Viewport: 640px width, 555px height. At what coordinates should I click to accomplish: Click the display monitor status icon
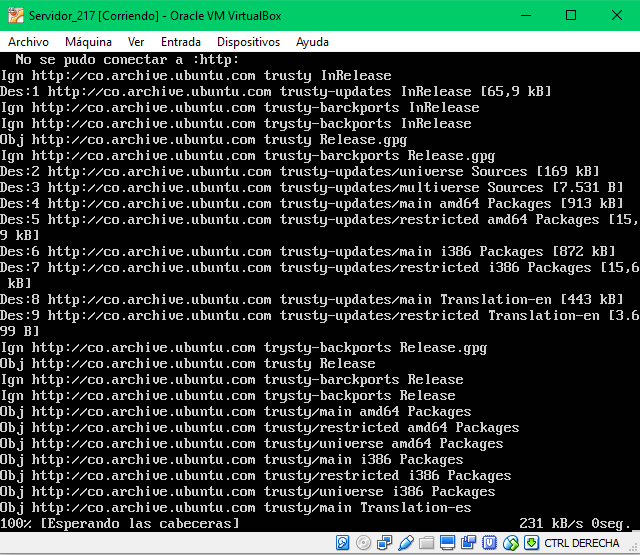(x=448, y=543)
